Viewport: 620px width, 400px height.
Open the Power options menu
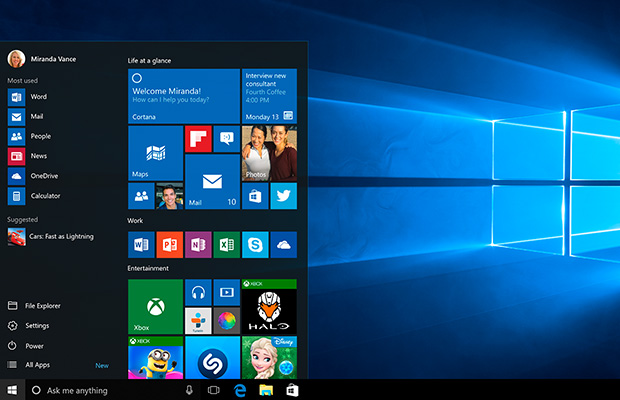pos(34,345)
